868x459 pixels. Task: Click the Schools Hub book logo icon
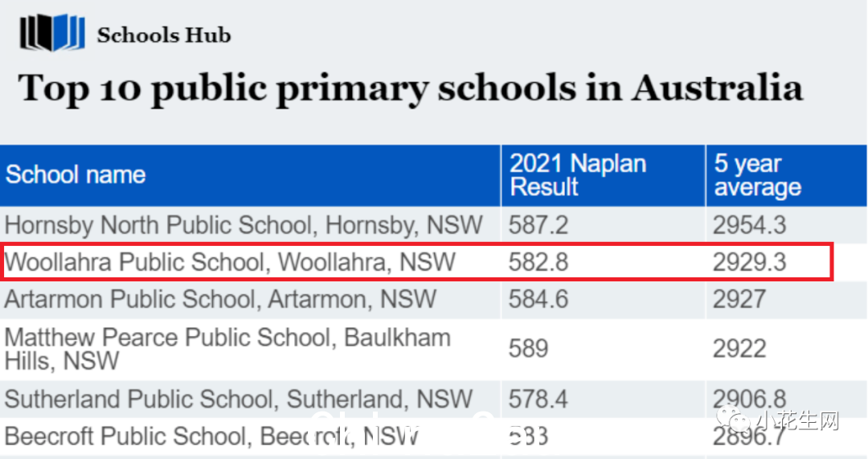(52, 33)
